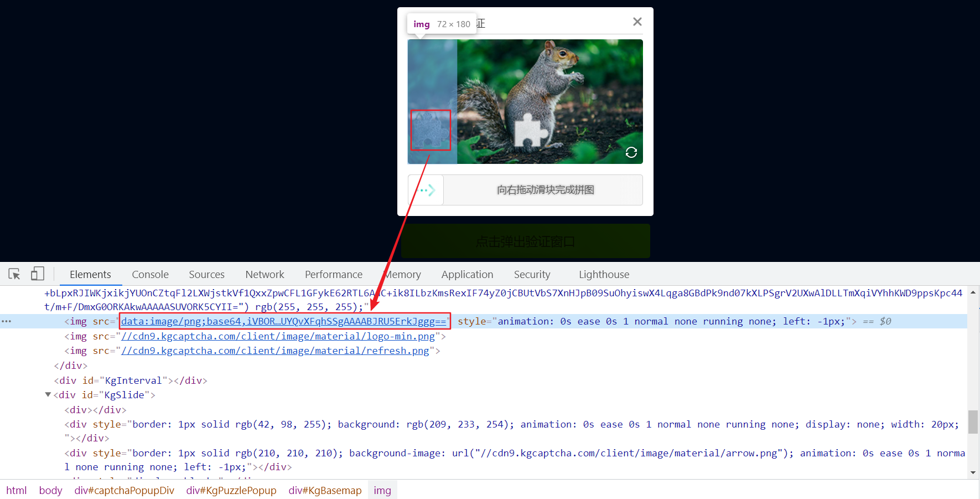
Task: Select body in the breadcrumb bar
Action: click(x=50, y=490)
